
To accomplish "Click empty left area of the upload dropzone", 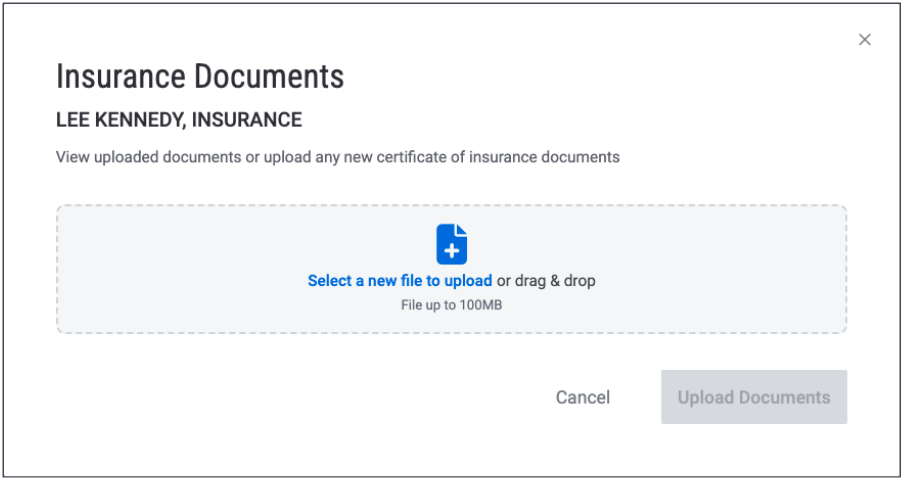I will pos(173,269).
